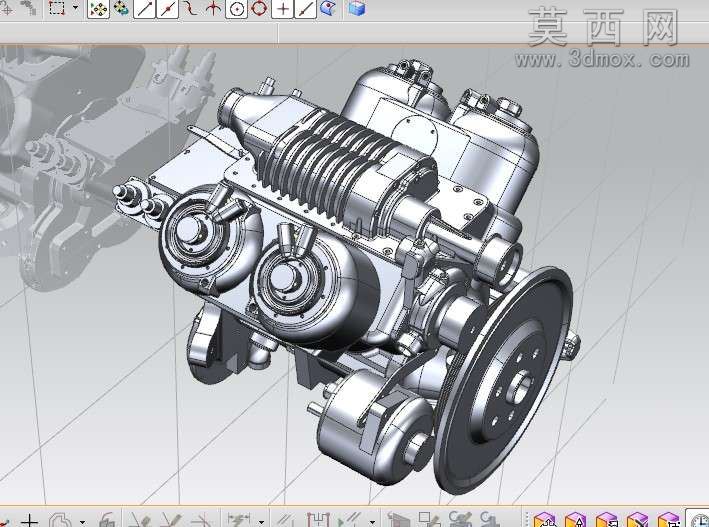Toggle Arc Center snap
The image size is (709, 527).
tap(236, 8)
